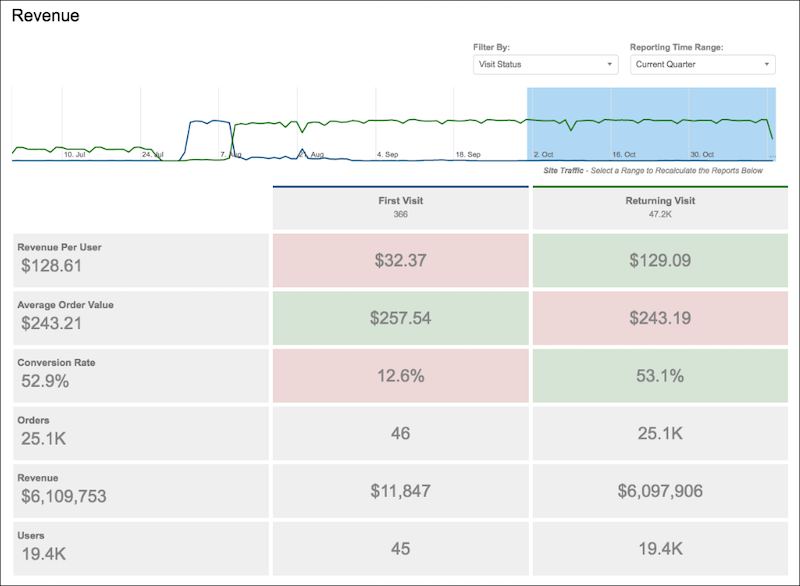The height and width of the screenshot is (586, 800).
Task: Click the red $32.37 Revenue Per User cell
Action: pyautogui.click(x=400, y=258)
